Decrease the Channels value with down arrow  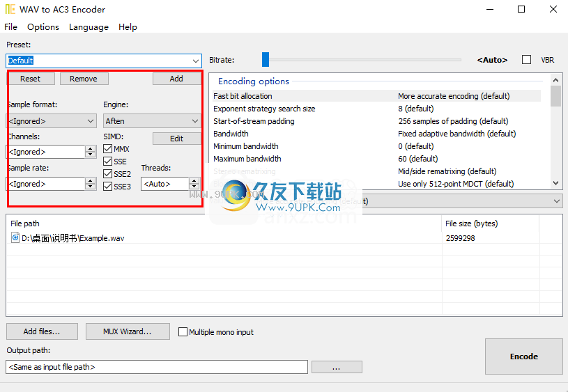[90, 155]
